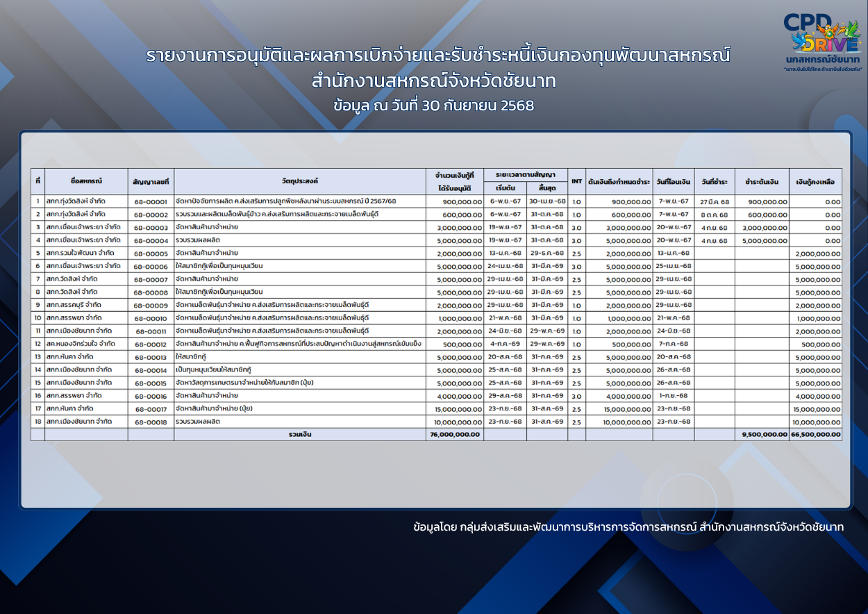Click the 'ชำระต้นเงิน' column header
The height and width of the screenshot is (614, 868).
[762, 181]
